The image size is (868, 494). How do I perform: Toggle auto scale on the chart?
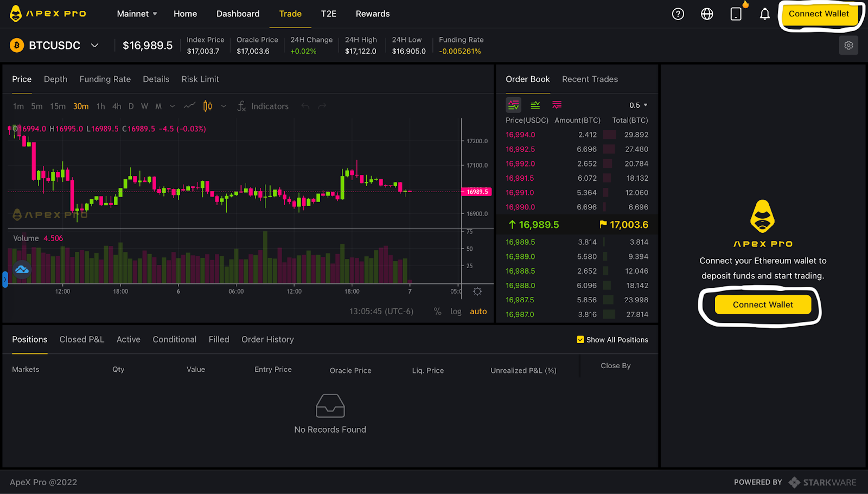click(x=478, y=312)
